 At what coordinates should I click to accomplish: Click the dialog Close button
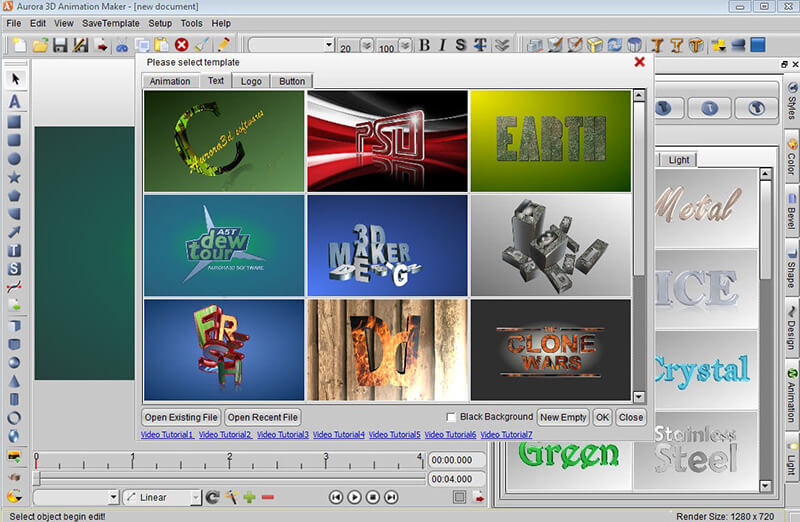[631, 417]
